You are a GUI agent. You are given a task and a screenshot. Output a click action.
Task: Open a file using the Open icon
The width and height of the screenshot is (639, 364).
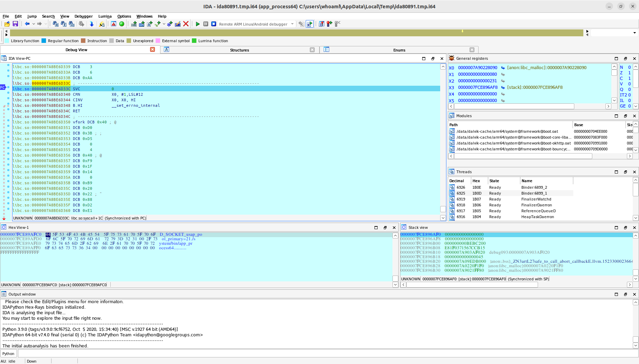(x=7, y=24)
